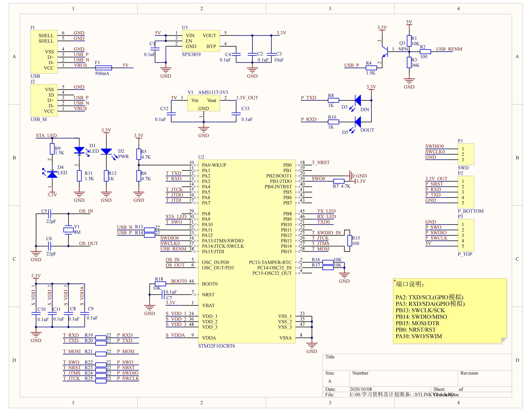Image resolution: width=532 pixels, height=411 pixels.
Task: Click the T_SWDIO_IN net label
Action: click(x=326, y=233)
